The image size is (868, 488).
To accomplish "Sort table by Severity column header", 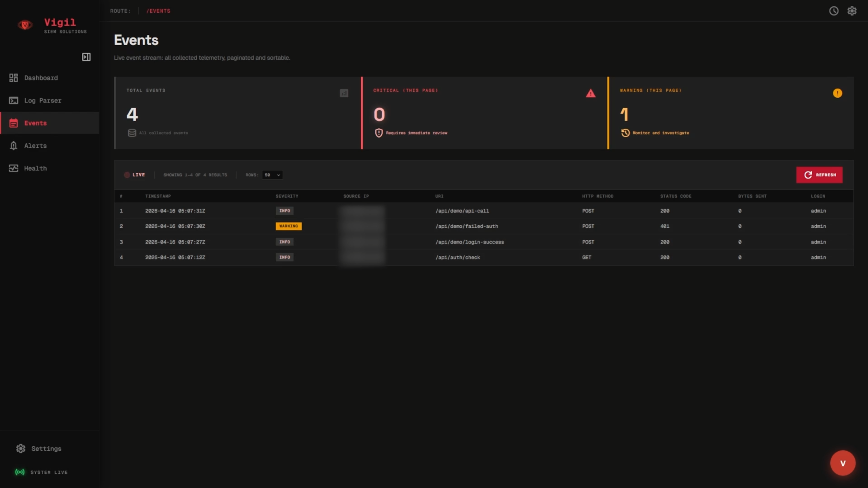I will [287, 196].
